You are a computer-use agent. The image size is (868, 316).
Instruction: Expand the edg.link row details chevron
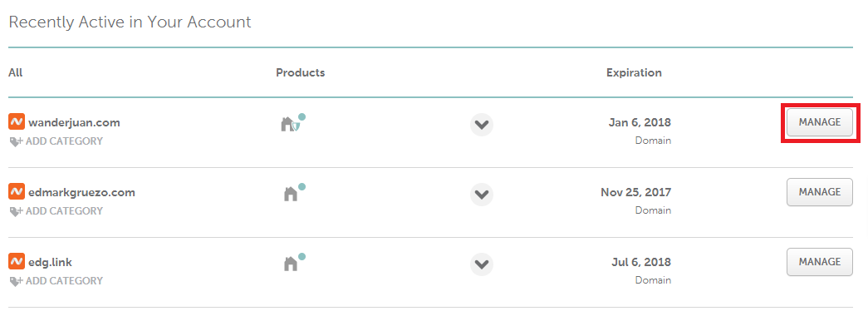tap(482, 264)
